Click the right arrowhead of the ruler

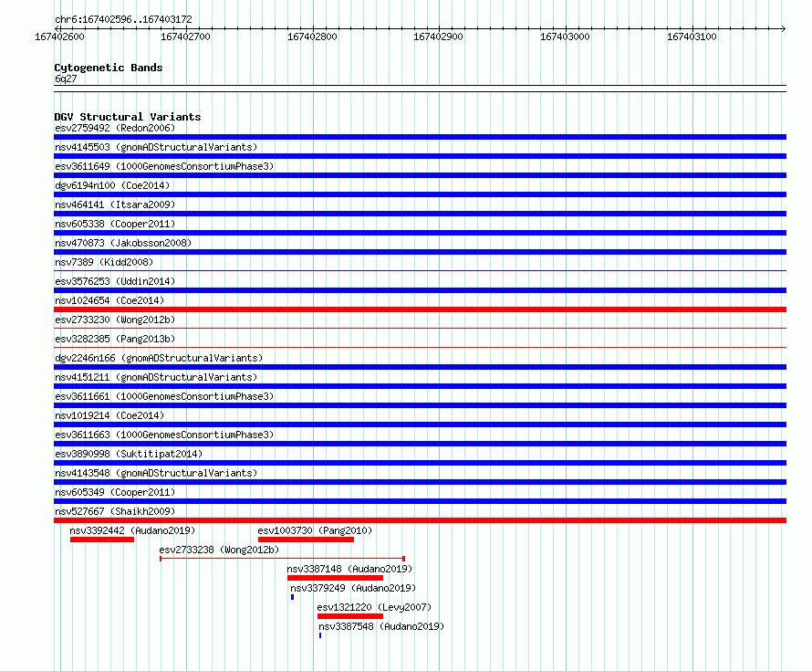click(784, 28)
